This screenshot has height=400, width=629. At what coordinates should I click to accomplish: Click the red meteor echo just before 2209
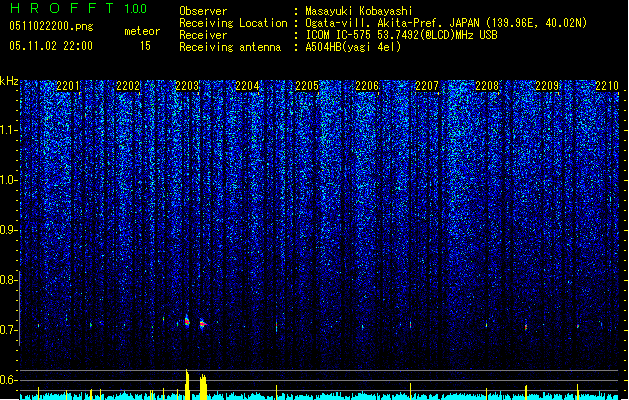526,327
